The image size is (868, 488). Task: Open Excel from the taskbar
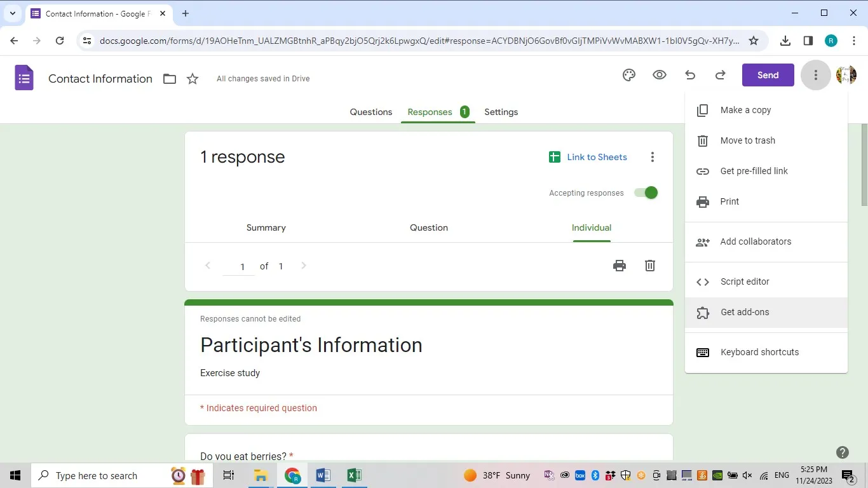(354, 475)
